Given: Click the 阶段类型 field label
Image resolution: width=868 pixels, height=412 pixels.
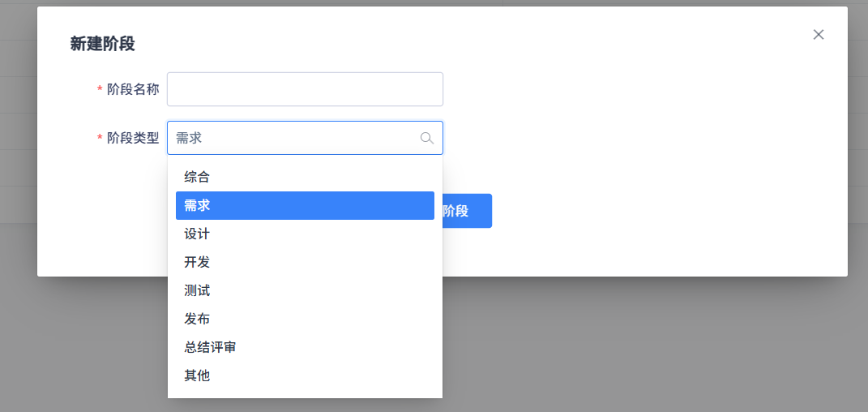Looking at the screenshot, I should [x=133, y=138].
